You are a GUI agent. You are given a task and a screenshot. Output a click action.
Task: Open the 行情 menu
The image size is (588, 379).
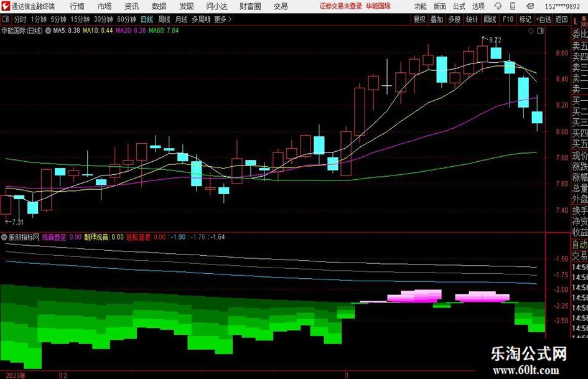pyautogui.click(x=77, y=6)
